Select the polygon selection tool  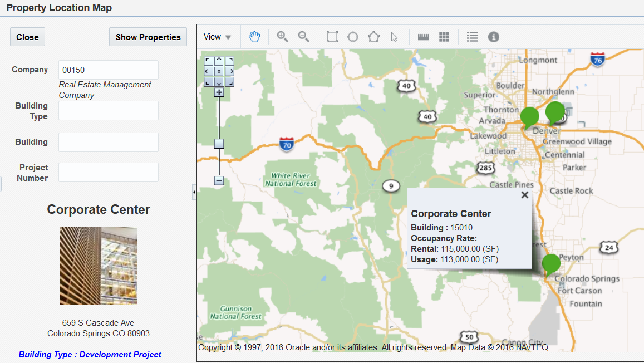pos(373,37)
